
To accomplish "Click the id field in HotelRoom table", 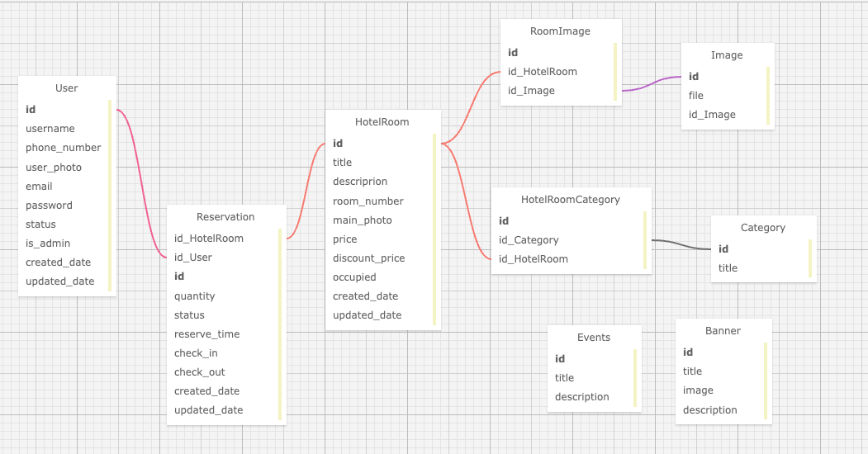I will [338, 144].
